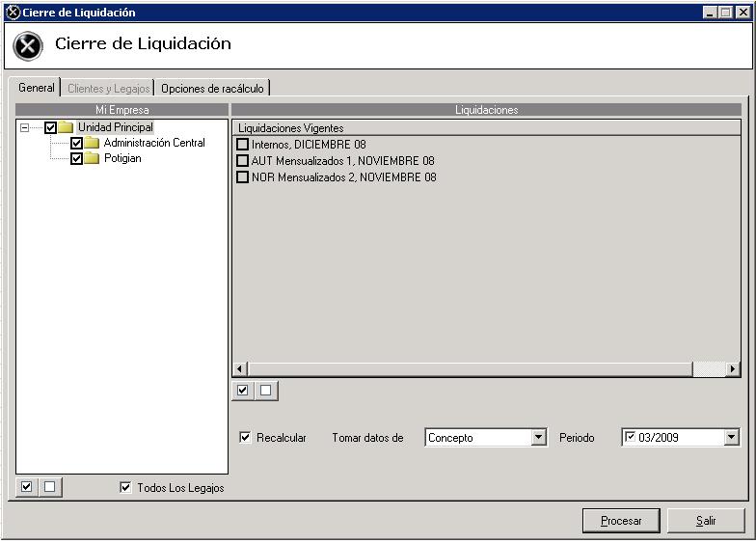Click the deselect-all icon under Liquidaciones list

click(266, 391)
